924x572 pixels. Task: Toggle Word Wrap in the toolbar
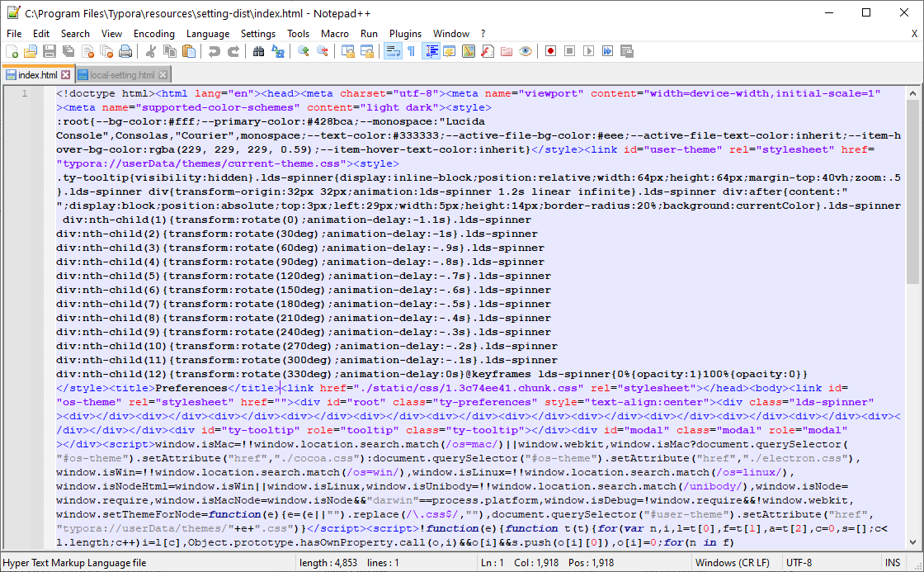[393, 51]
